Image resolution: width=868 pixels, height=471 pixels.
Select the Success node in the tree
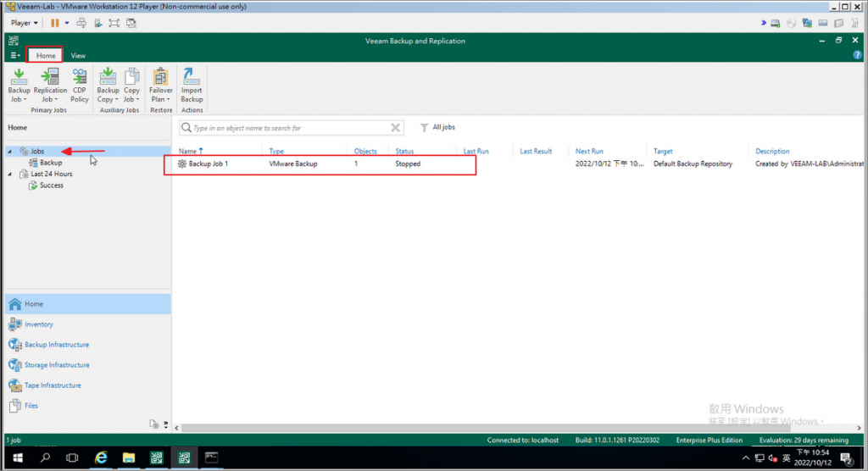pyautogui.click(x=51, y=186)
